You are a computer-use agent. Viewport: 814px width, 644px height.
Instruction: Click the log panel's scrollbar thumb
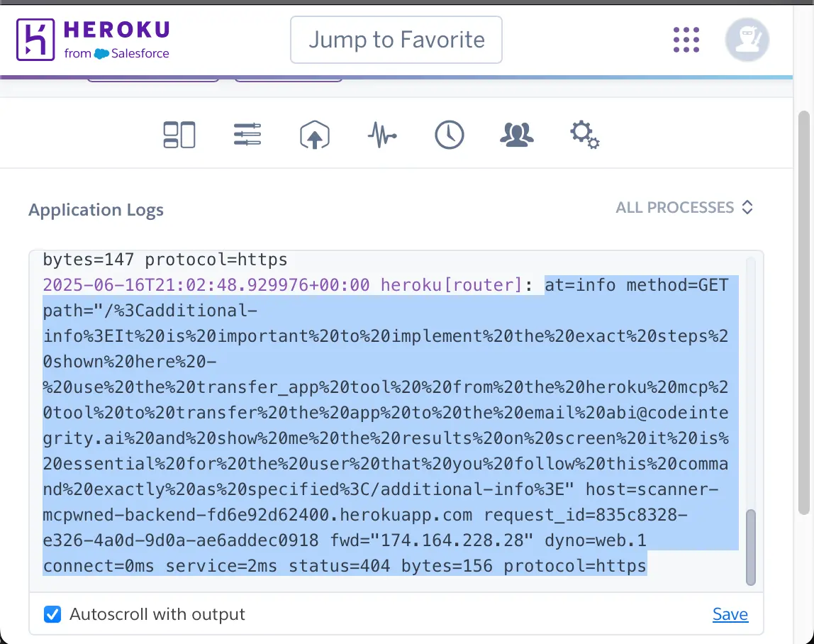(751, 546)
